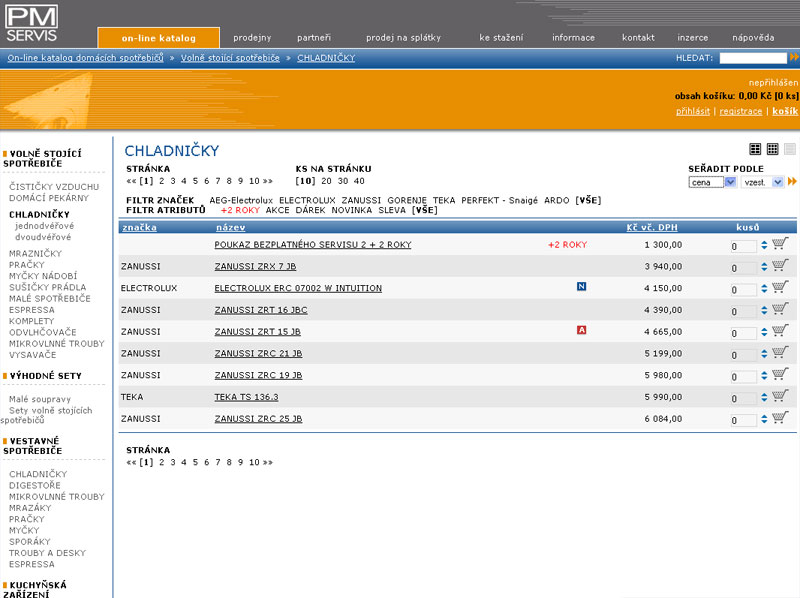
Task: Filter by attribute +2 ROKY
Action: (240, 210)
